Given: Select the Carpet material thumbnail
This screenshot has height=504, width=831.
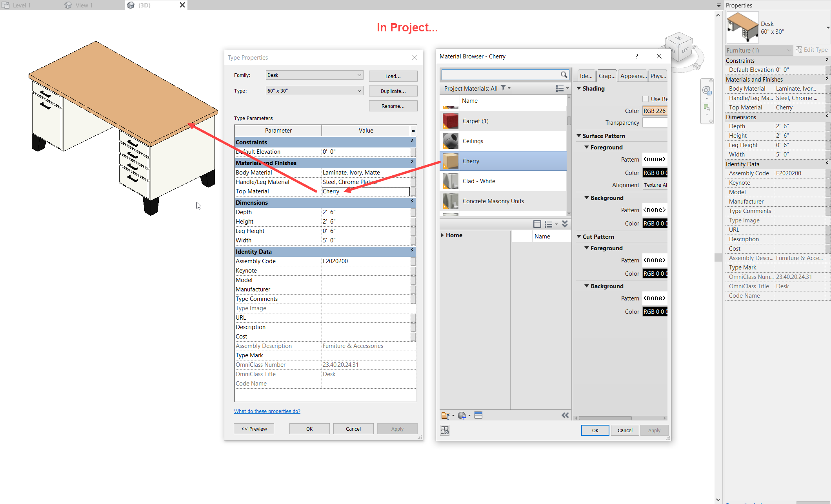Looking at the screenshot, I should click(x=449, y=121).
